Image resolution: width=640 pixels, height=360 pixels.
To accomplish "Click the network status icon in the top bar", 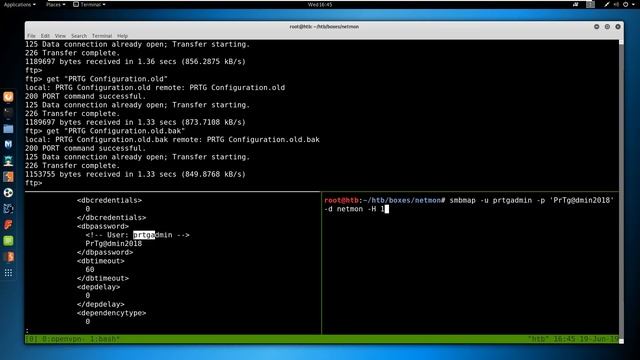I will pyautogui.click(x=576, y=4).
